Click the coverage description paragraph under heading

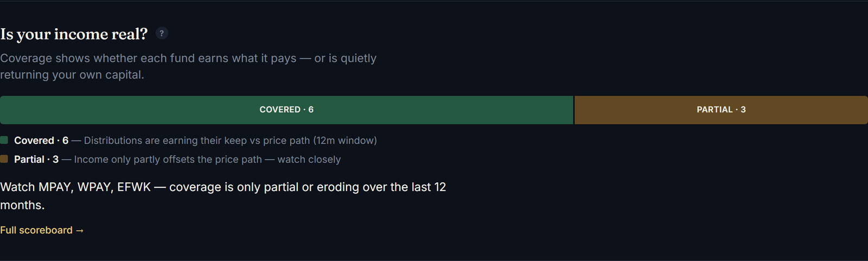pyautogui.click(x=188, y=66)
